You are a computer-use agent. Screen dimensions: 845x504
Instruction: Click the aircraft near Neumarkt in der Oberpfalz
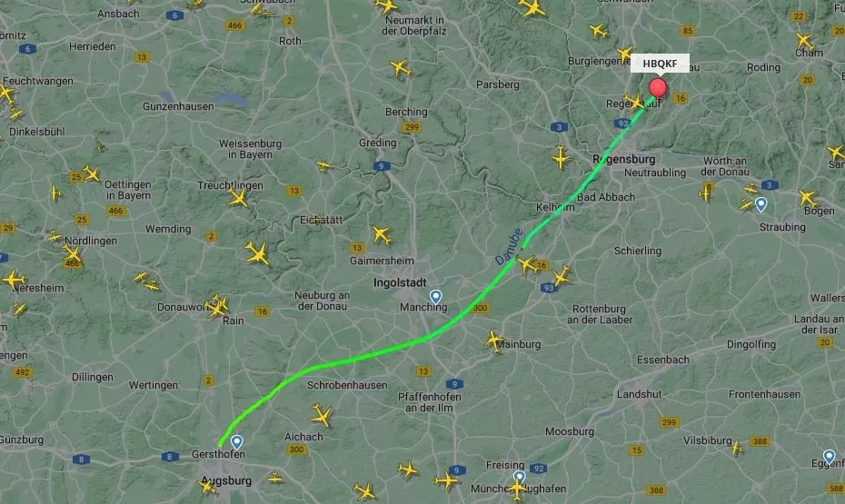point(386,6)
